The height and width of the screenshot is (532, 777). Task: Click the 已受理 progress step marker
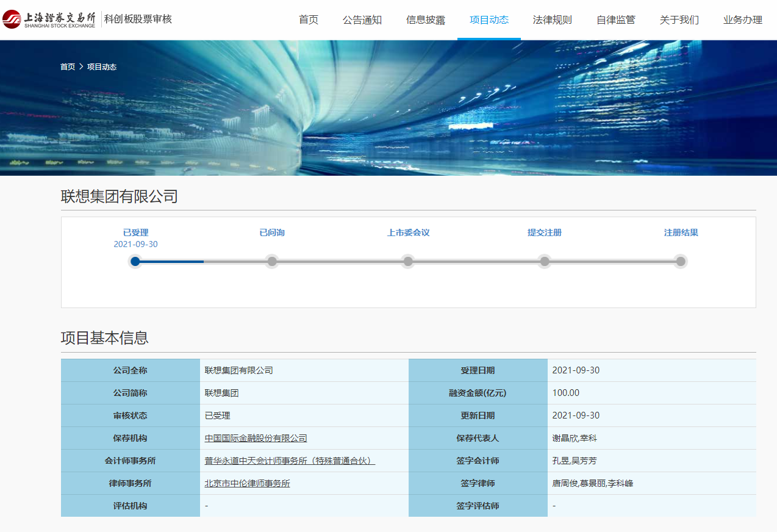pos(135,262)
